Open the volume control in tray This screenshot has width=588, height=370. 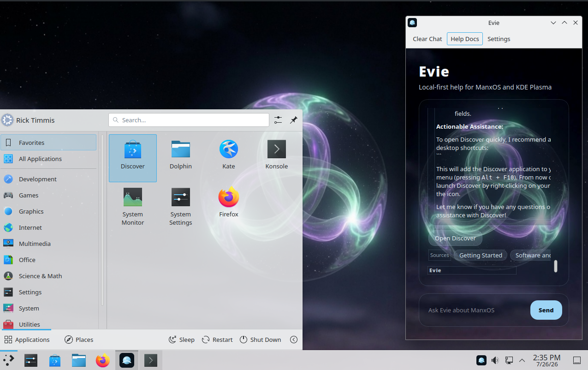click(495, 360)
